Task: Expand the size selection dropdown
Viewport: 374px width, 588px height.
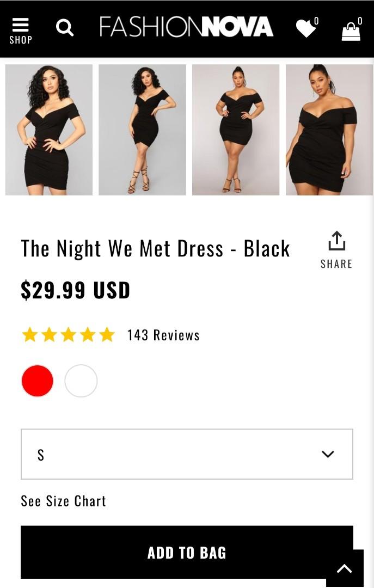Action: [x=187, y=454]
